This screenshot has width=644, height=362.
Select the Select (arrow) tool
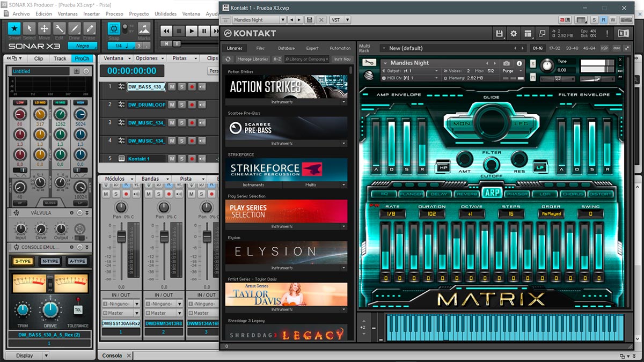30,28
